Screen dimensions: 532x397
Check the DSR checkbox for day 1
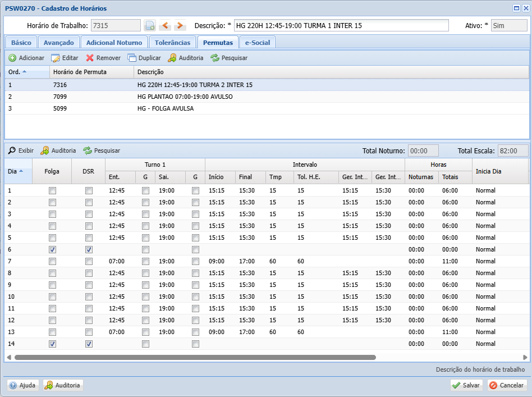point(89,190)
